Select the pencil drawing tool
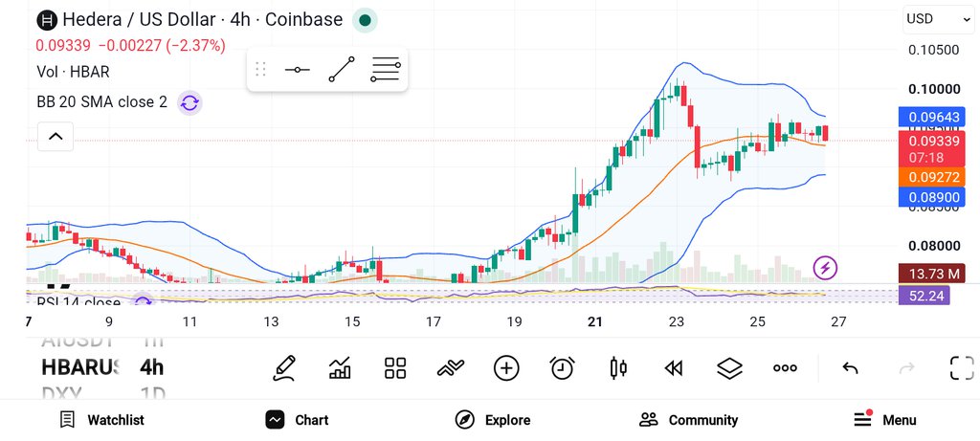The image size is (980, 441). pos(283,368)
